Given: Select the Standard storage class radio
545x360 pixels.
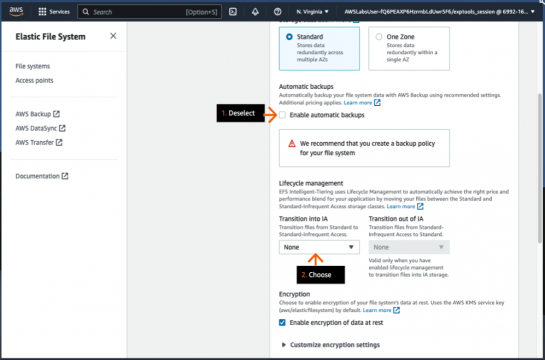Looking at the screenshot, I should pyautogui.click(x=289, y=36).
